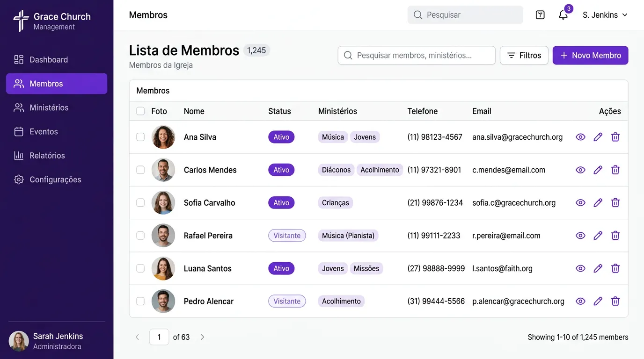Delete Pedro Alencar with the trash icon
The image size is (644, 359).
point(615,301)
